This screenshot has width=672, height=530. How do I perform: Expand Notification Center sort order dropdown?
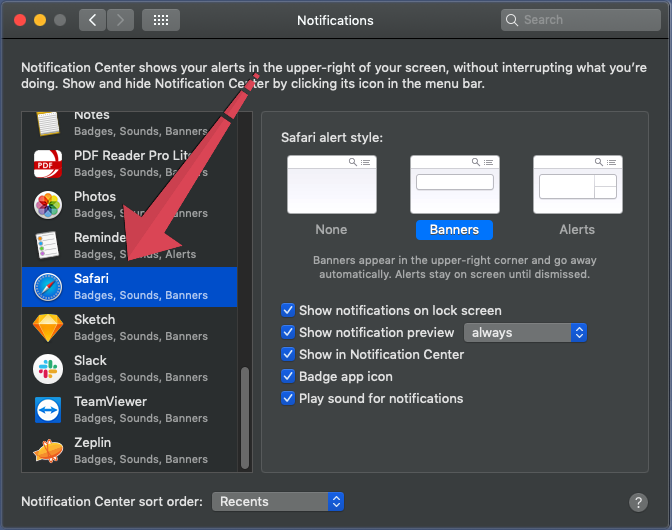pyautogui.click(x=278, y=502)
